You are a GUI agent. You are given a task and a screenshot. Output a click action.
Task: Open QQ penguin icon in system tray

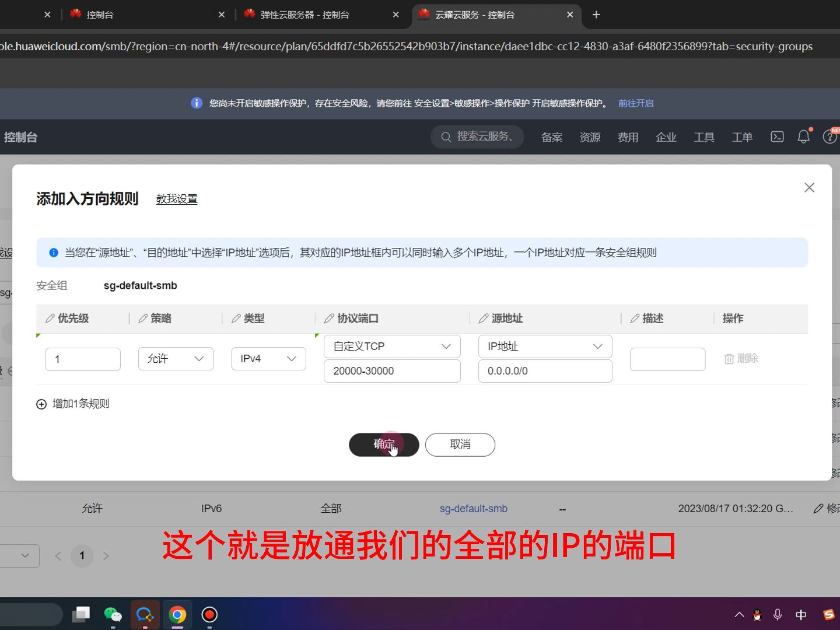[757, 614]
